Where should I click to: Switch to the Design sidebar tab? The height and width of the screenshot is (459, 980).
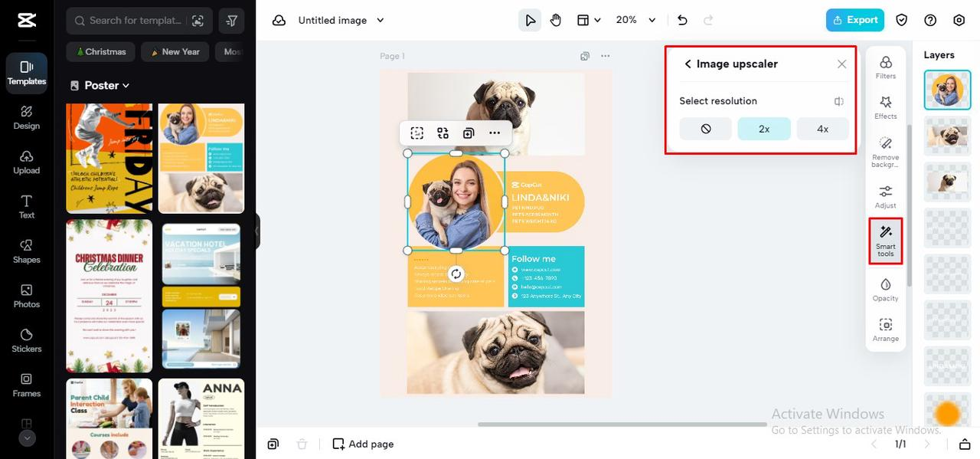click(27, 117)
